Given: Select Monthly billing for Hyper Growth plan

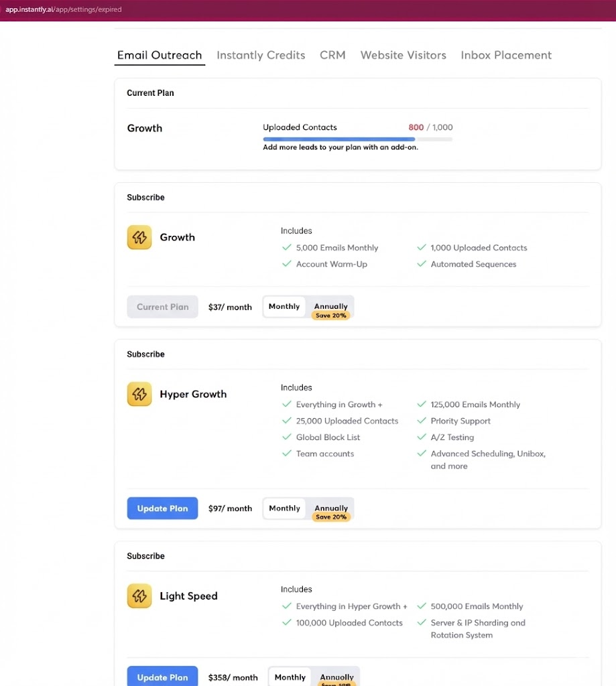Looking at the screenshot, I should pyautogui.click(x=284, y=508).
